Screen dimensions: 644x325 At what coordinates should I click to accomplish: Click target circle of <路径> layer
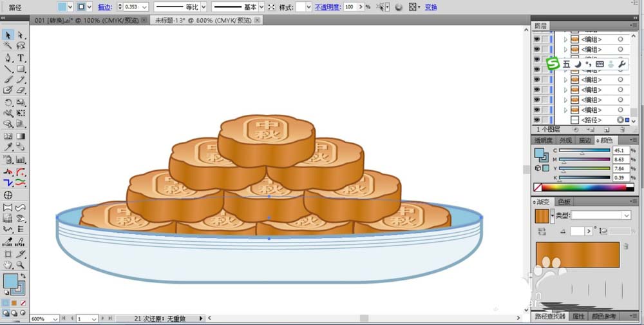(x=620, y=120)
